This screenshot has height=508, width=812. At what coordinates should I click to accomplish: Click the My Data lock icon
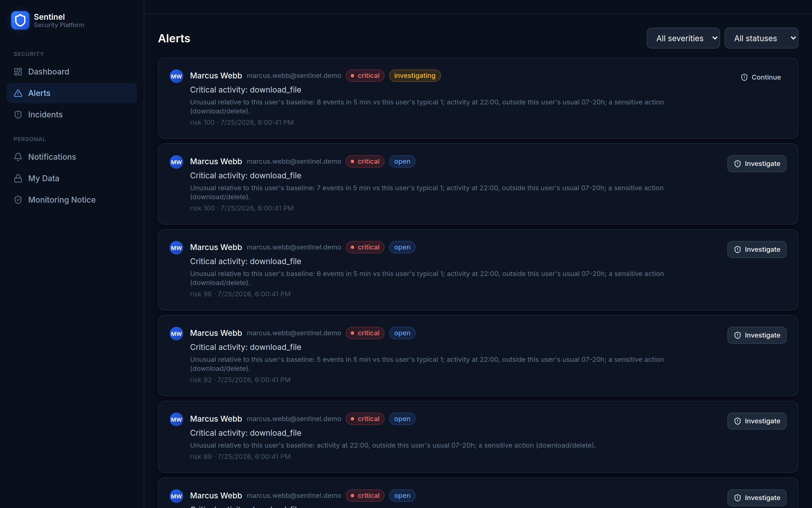[18, 178]
